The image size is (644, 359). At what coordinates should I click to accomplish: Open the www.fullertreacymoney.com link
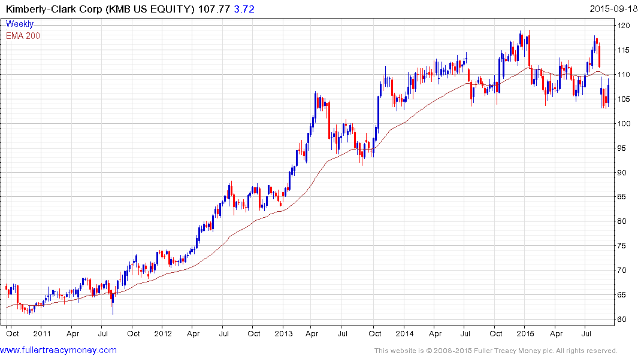(58, 350)
